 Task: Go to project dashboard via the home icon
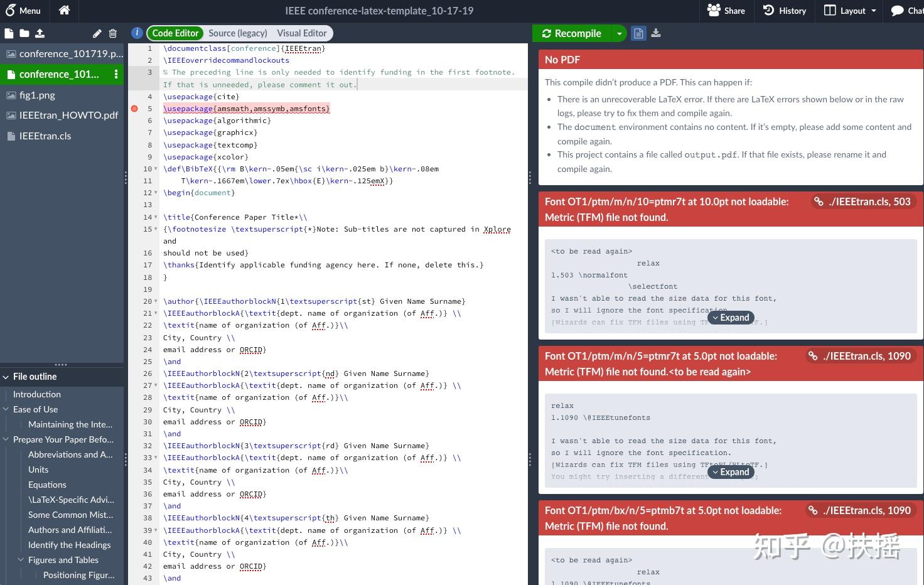coord(63,11)
